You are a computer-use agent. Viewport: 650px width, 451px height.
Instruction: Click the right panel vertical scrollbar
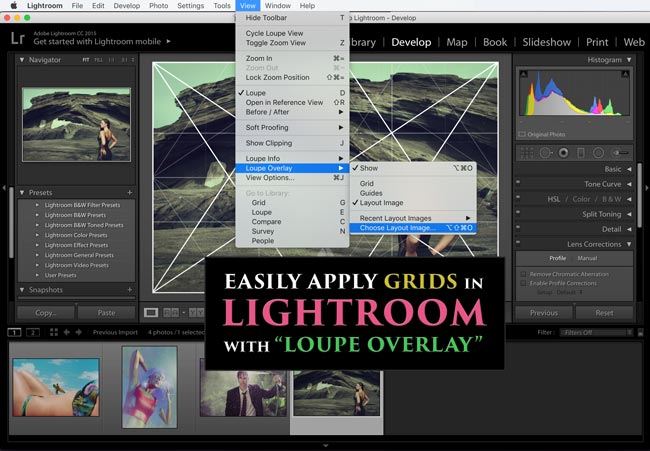(x=640, y=195)
